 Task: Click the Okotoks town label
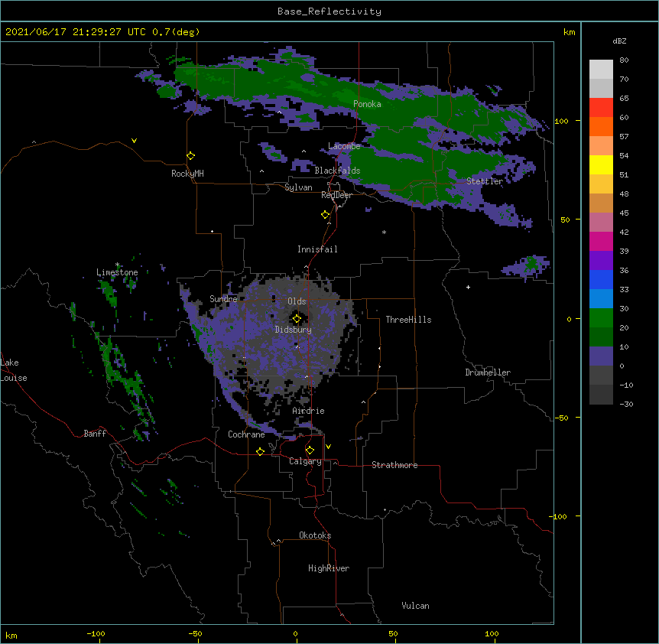pos(315,535)
